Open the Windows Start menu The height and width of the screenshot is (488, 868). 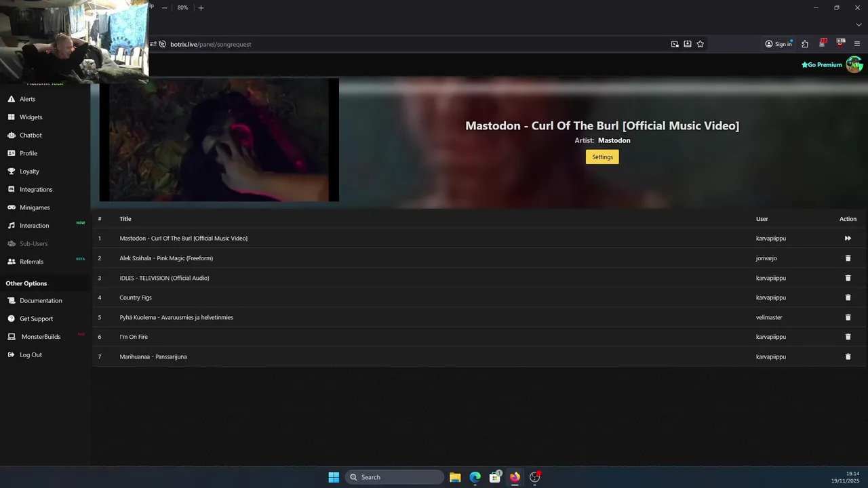click(334, 477)
